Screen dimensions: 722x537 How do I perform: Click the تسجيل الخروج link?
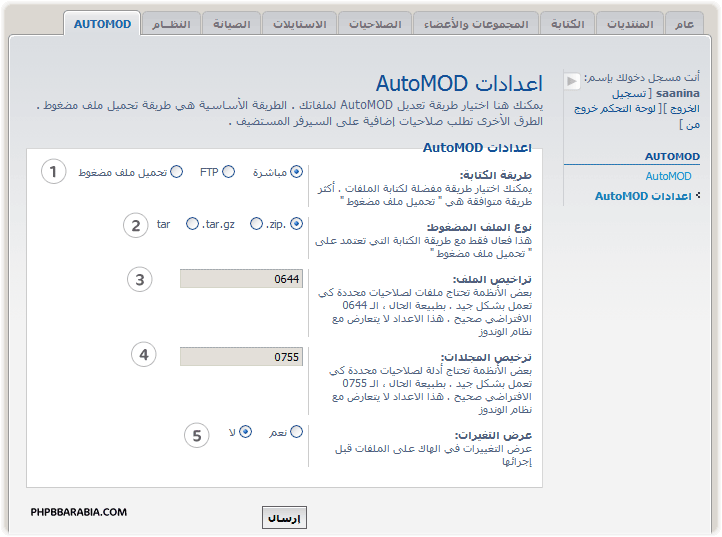click(x=655, y=101)
